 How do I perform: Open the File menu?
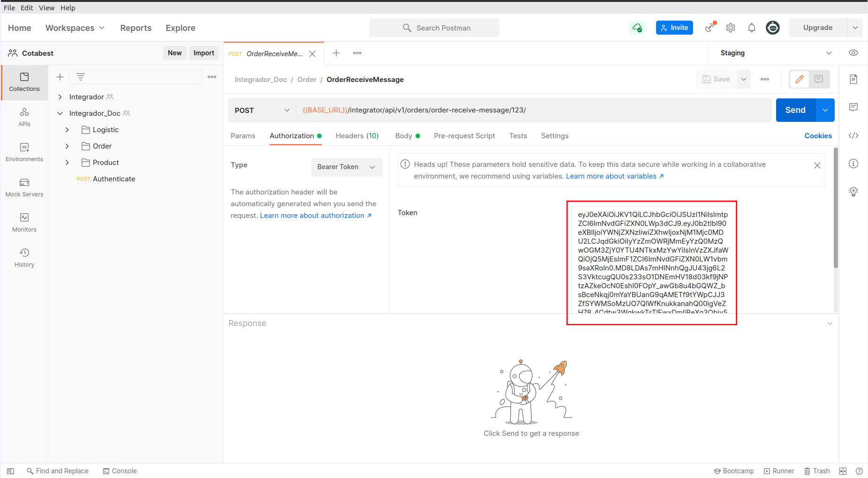point(9,7)
